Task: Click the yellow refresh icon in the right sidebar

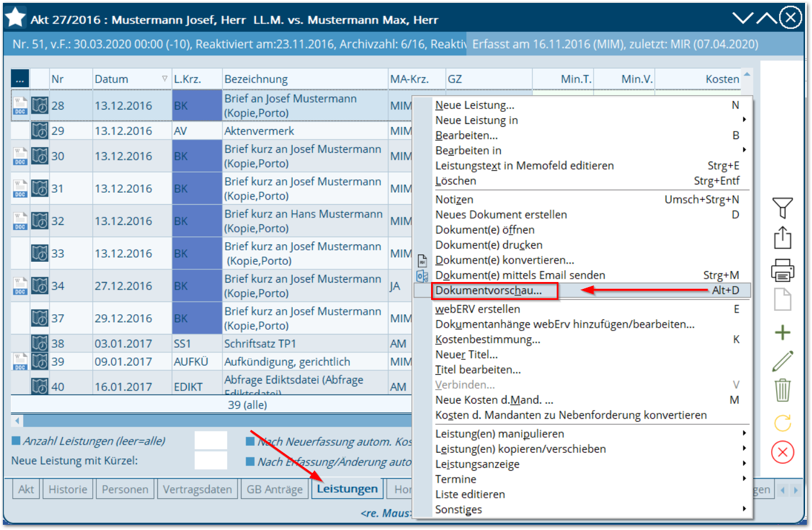Action: pyautogui.click(x=782, y=423)
